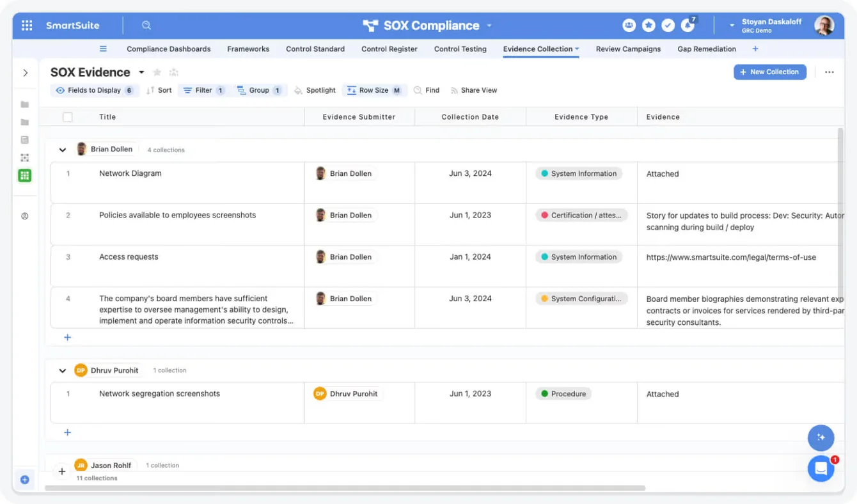
Task: Open the SOX Compliance solution dropdown
Action: 490,26
